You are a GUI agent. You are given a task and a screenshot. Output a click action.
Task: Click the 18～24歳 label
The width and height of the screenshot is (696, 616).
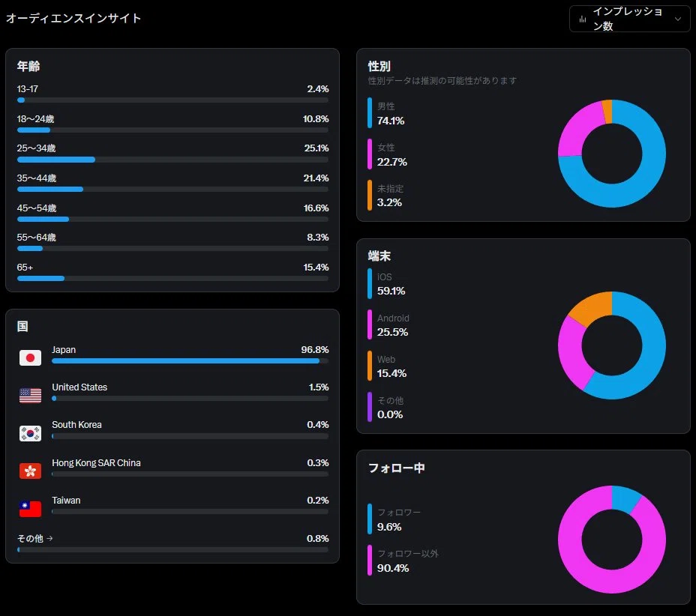(x=35, y=119)
